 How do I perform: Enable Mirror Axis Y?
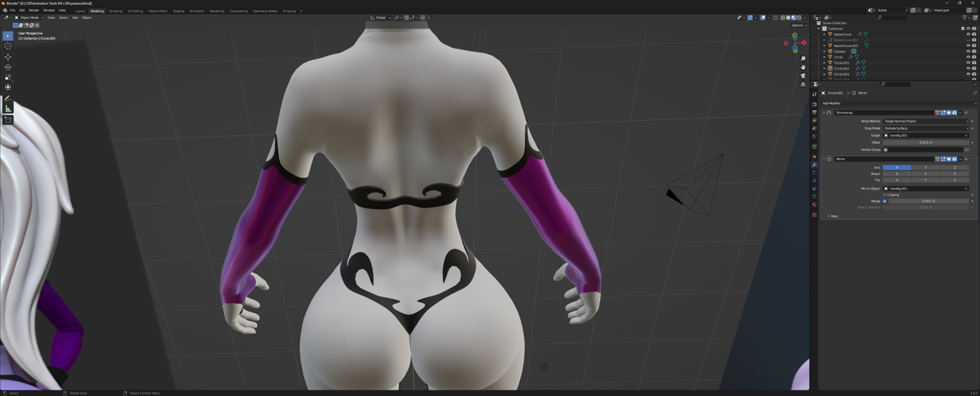925,167
